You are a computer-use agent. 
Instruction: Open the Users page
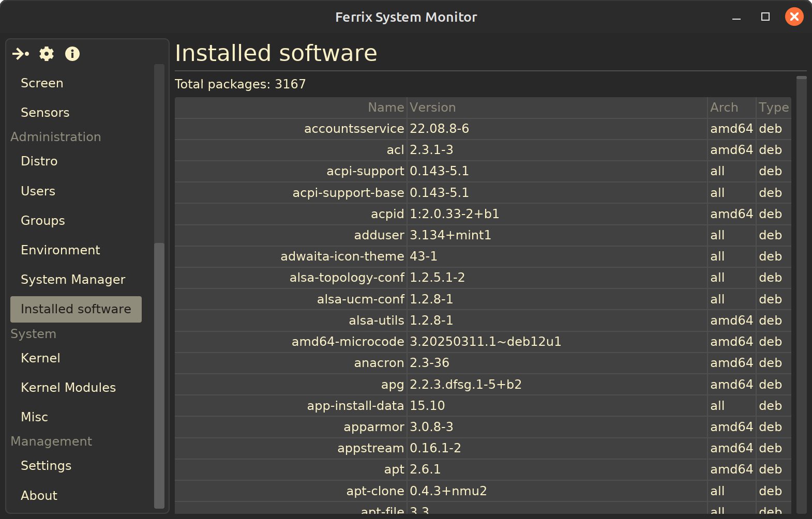38,191
